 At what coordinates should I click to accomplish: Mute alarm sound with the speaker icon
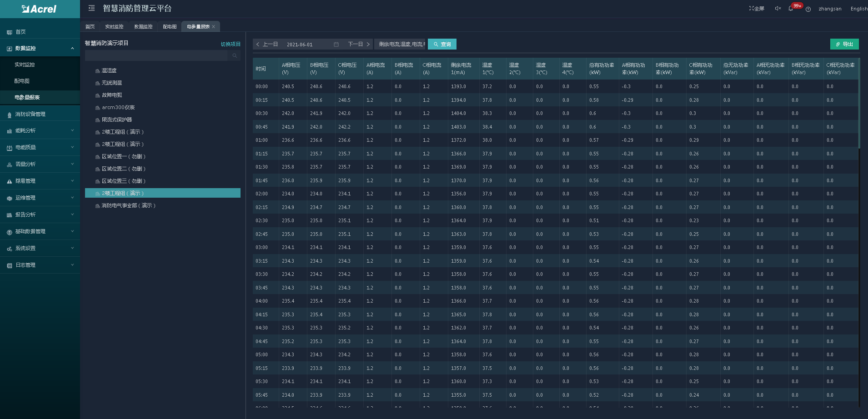[778, 8]
